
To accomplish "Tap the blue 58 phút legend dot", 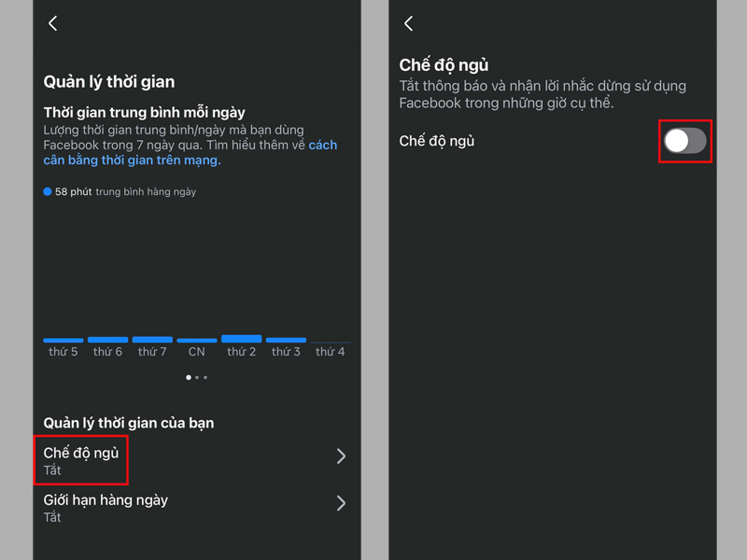I will [48, 191].
